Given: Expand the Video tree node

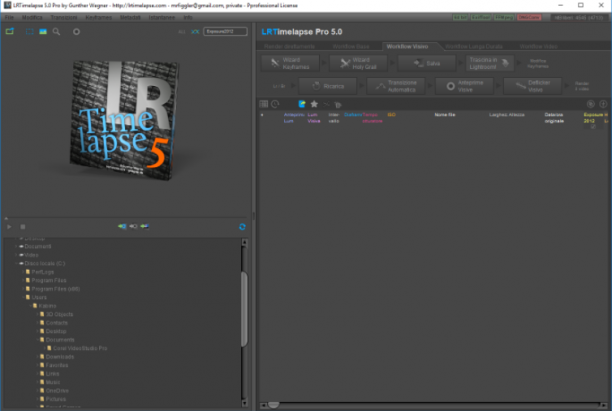Looking at the screenshot, I should click(16, 255).
